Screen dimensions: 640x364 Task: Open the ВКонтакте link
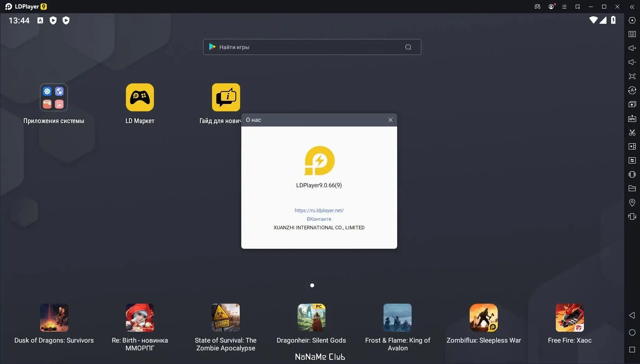(319, 219)
